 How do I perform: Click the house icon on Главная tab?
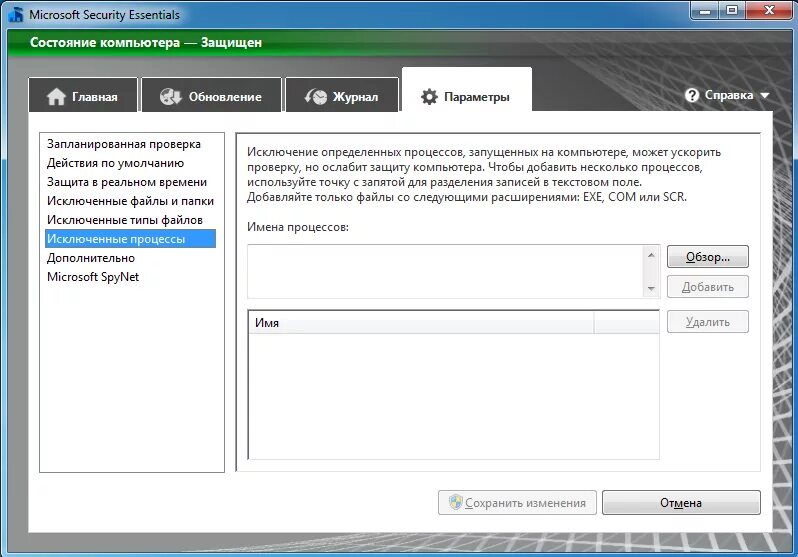point(56,96)
